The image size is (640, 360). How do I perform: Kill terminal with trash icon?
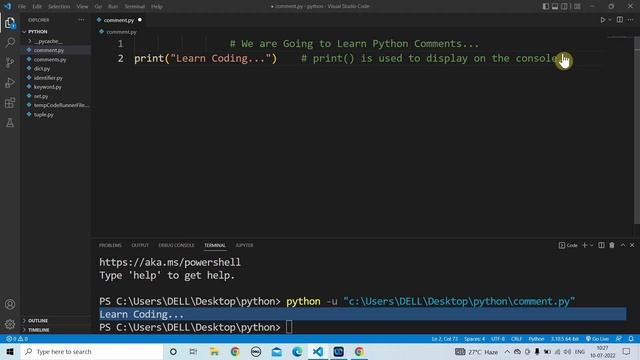pyautogui.click(x=612, y=245)
